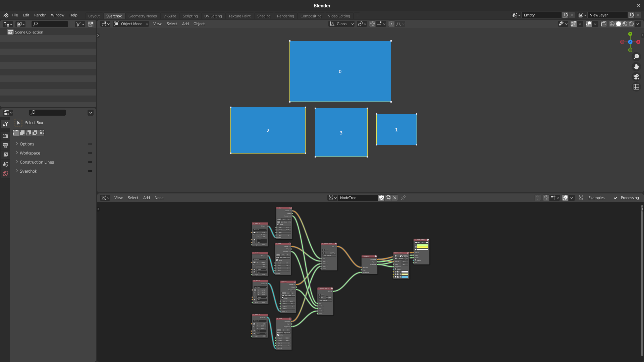This screenshot has height=362, width=644.
Task: Toggle proportional editing in the 3D viewport header
Action: click(x=391, y=24)
